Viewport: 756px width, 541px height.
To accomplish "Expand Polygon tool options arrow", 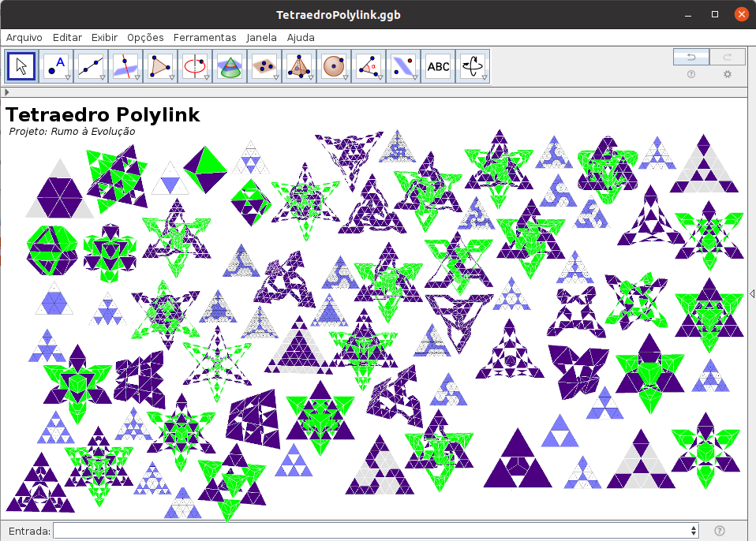I will (172, 77).
